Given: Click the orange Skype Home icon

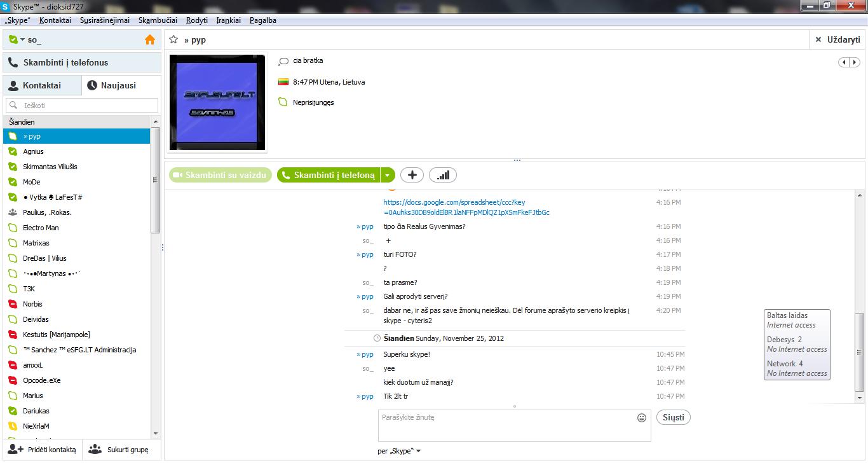Looking at the screenshot, I should 150,39.
